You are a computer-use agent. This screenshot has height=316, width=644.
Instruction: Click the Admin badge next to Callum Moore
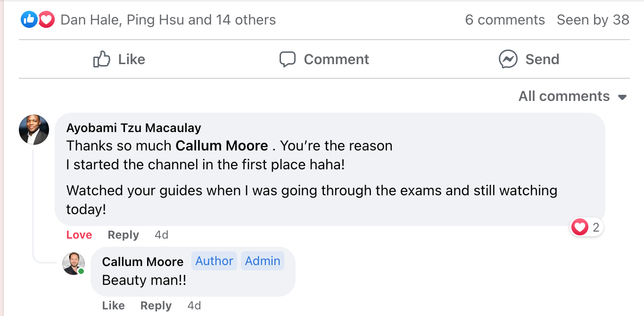263,261
